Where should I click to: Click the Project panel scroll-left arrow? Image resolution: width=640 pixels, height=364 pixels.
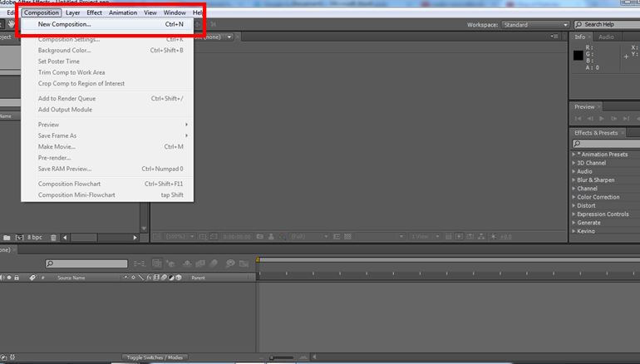click(x=65, y=238)
